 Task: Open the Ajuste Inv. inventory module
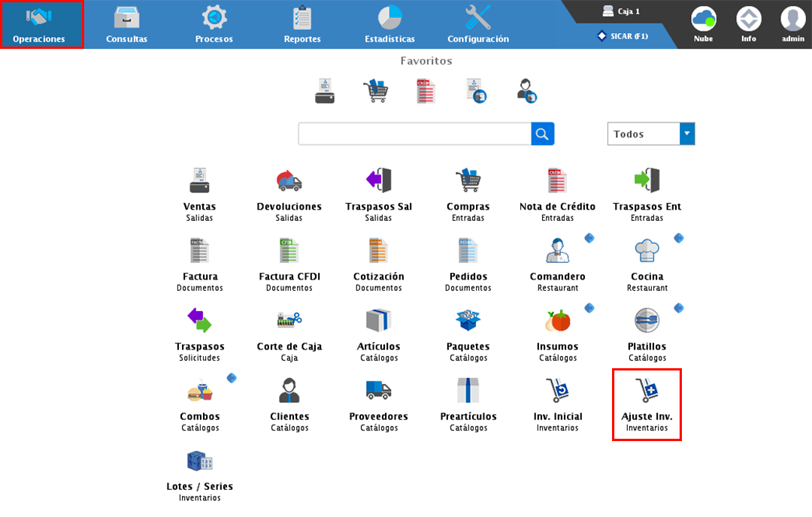pos(647,392)
